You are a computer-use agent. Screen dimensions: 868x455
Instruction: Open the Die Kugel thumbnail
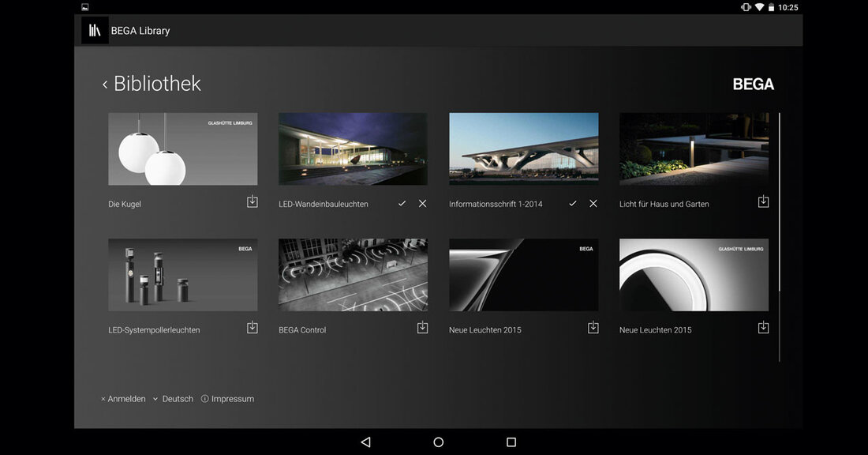coord(183,149)
